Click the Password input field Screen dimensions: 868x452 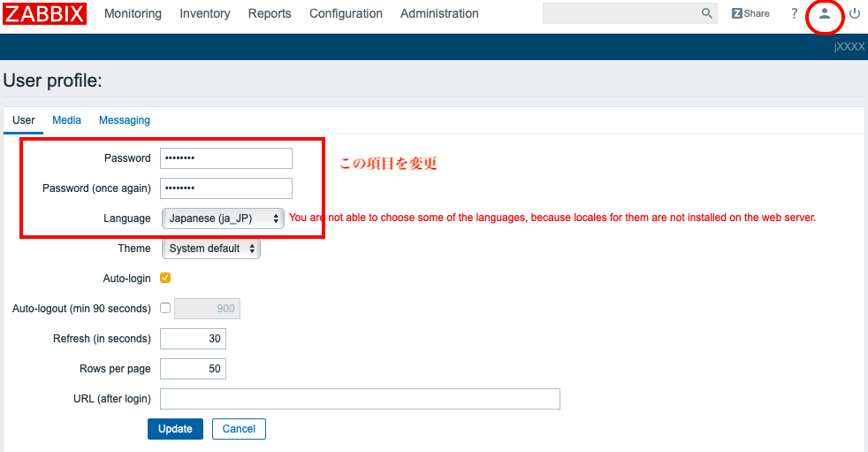225,158
